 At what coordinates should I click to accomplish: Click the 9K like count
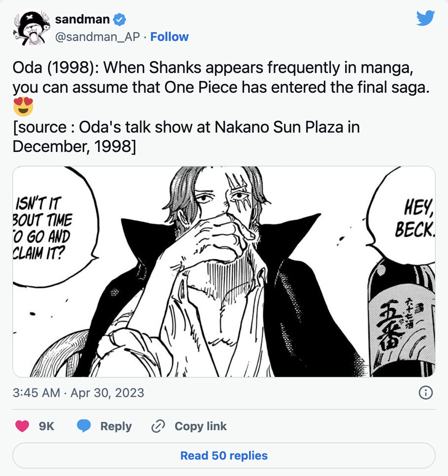click(46, 426)
